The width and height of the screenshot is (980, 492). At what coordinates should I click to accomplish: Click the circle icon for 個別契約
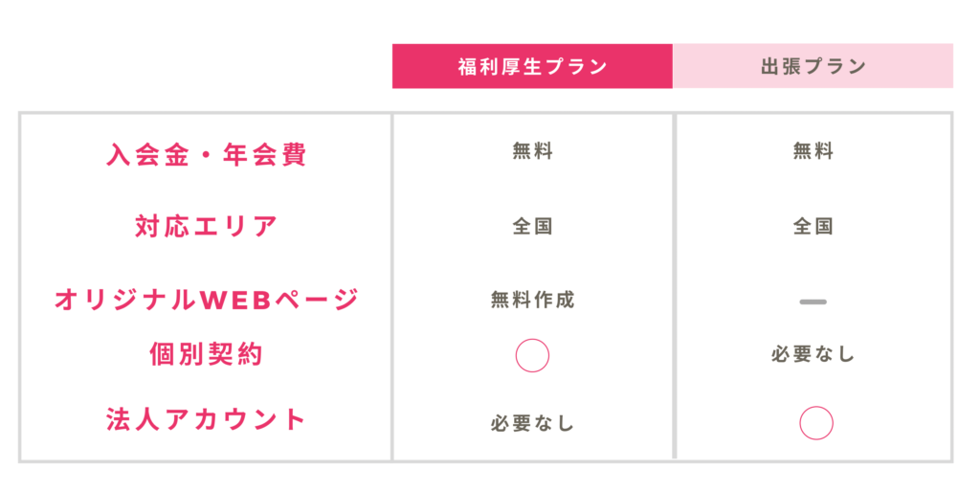point(532,355)
